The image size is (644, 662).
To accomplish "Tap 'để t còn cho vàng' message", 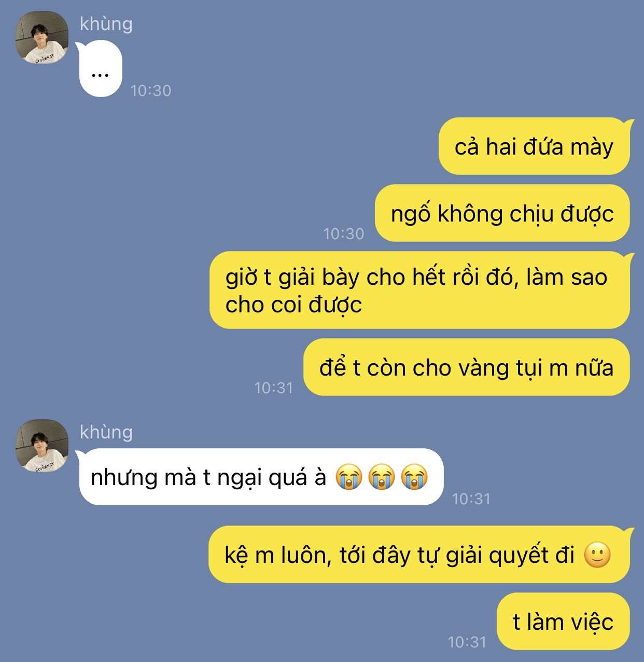I will (467, 367).
